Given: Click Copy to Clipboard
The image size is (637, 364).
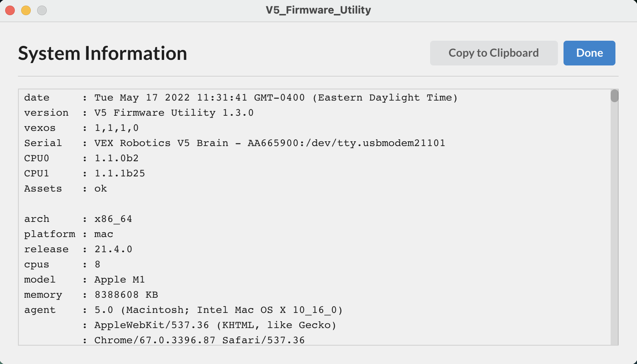Looking at the screenshot, I should (494, 53).
